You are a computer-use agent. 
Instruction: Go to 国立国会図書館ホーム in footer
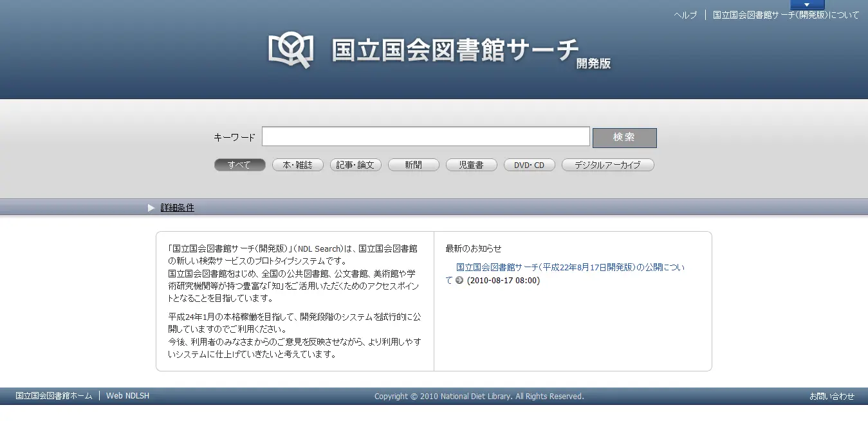pyautogui.click(x=54, y=396)
